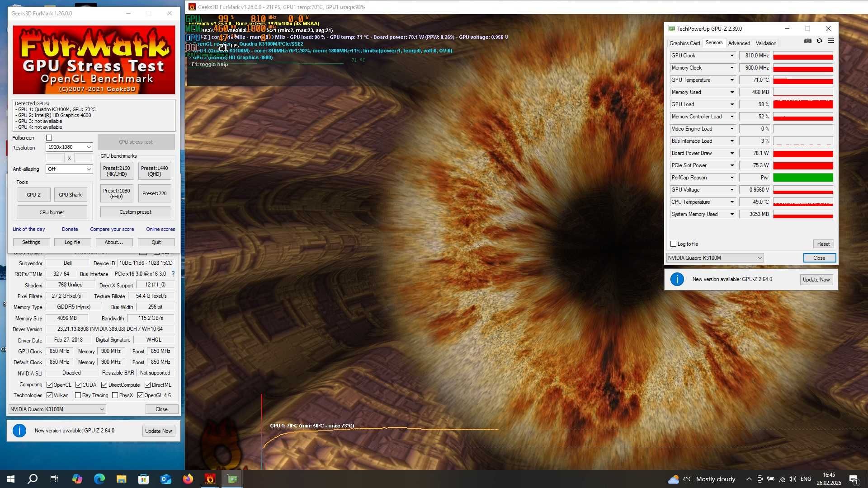Open Microsoft Edge from the taskbar
This screenshot has width=868, height=488.
(99, 479)
